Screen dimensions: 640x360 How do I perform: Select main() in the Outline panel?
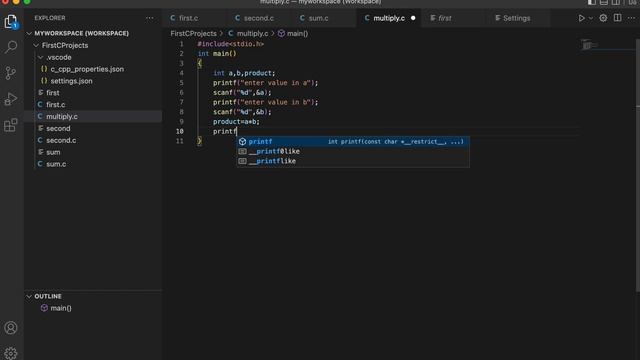pyautogui.click(x=61, y=308)
